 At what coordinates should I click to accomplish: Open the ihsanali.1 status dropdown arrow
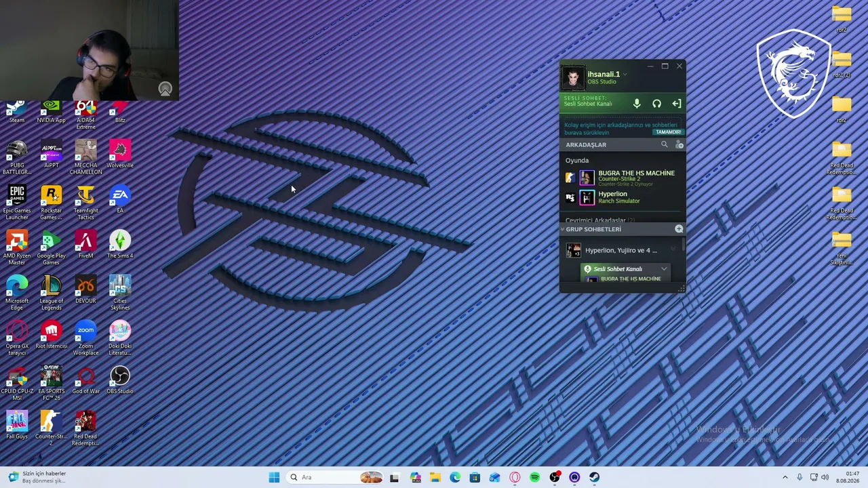625,74
